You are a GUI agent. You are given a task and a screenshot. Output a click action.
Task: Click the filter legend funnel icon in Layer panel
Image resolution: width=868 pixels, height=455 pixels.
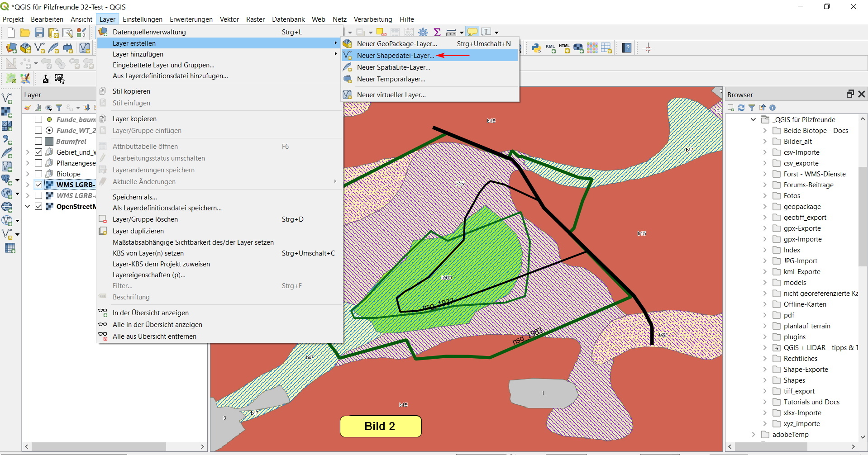(59, 108)
